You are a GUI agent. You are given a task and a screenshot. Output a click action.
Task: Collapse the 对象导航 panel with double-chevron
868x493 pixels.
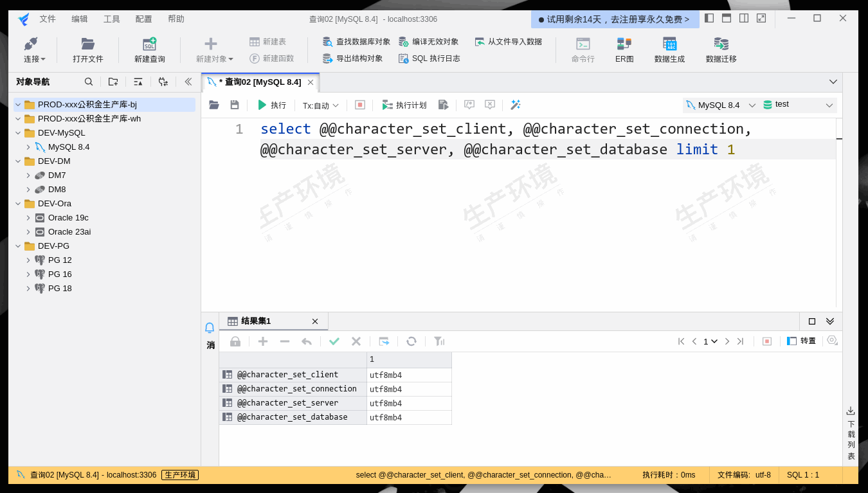coord(188,82)
